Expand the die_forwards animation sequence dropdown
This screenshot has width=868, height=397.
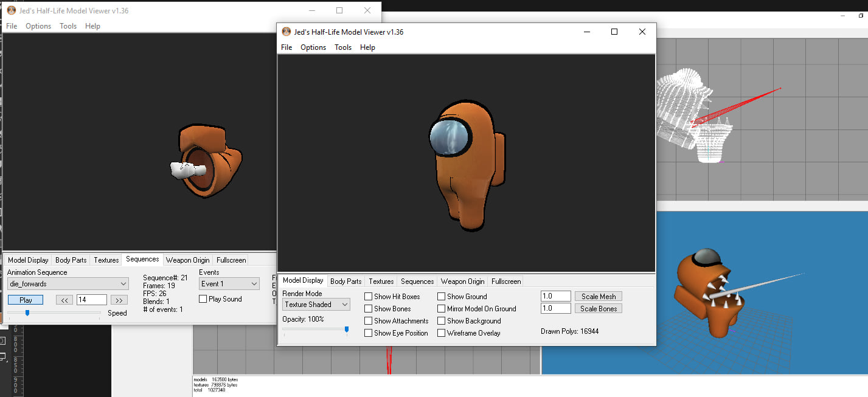click(x=68, y=284)
